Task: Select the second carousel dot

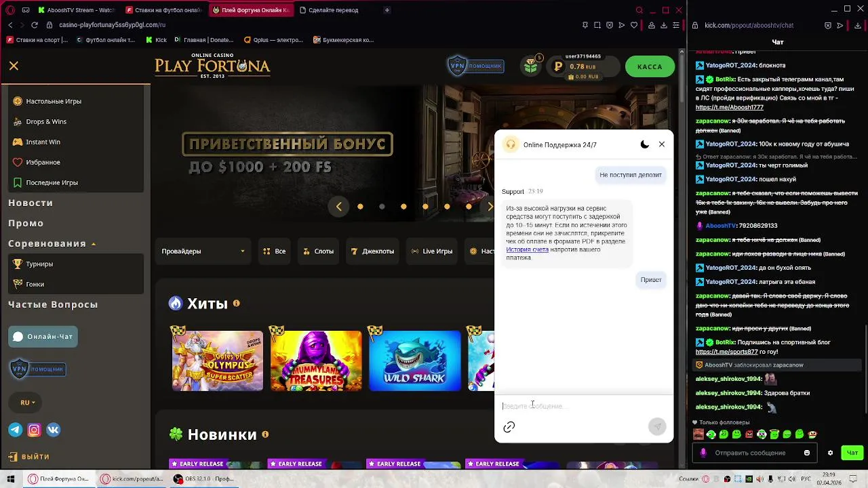Action: (x=382, y=207)
